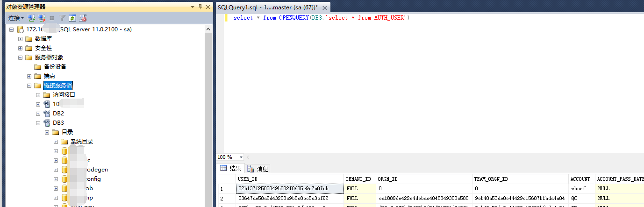Click the Object Explorer vertical scrollbar
644x207 pixels.
(208, 116)
